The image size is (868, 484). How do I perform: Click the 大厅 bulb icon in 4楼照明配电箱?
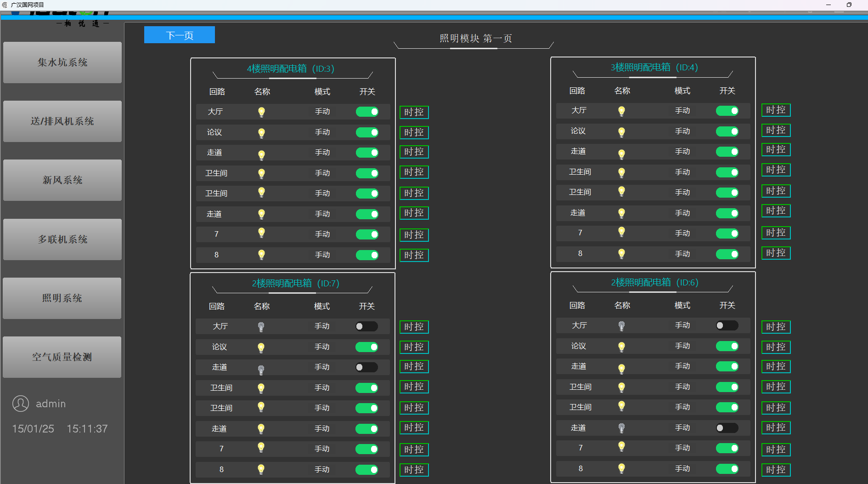(261, 112)
